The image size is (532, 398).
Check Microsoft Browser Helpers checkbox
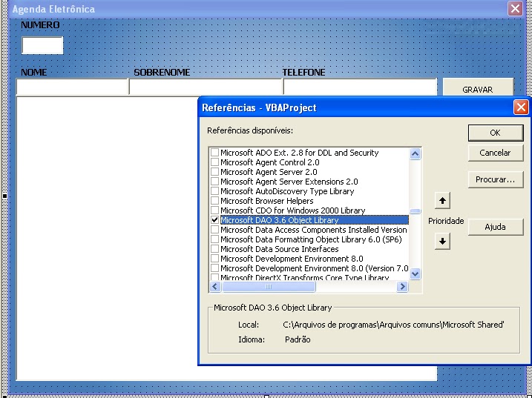coord(214,201)
